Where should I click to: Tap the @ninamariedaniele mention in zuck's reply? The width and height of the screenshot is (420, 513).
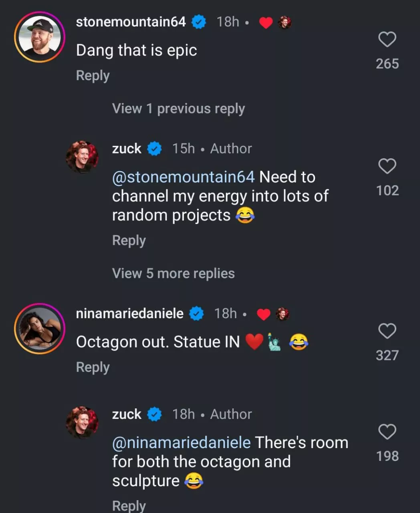click(181, 443)
